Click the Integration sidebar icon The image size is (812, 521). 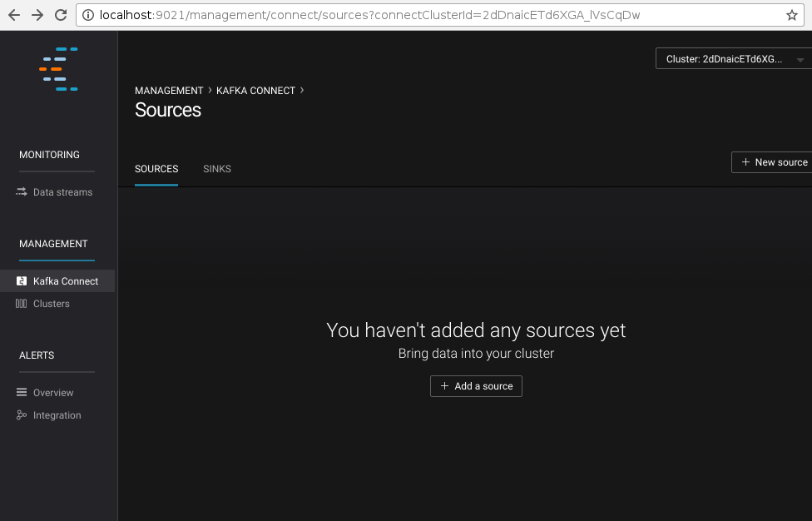coord(22,415)
